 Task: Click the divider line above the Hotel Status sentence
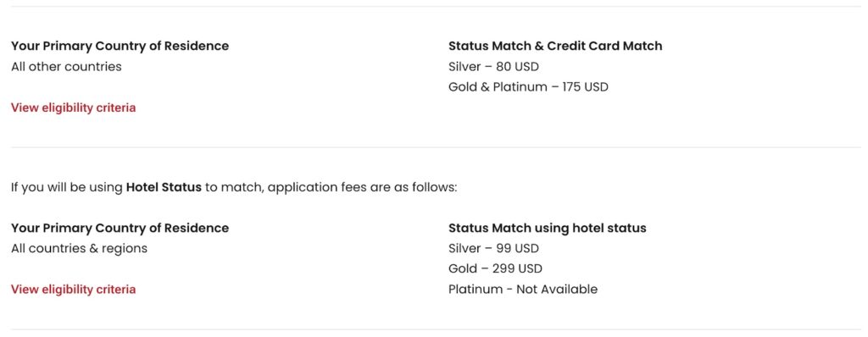(x=437, y=147)
